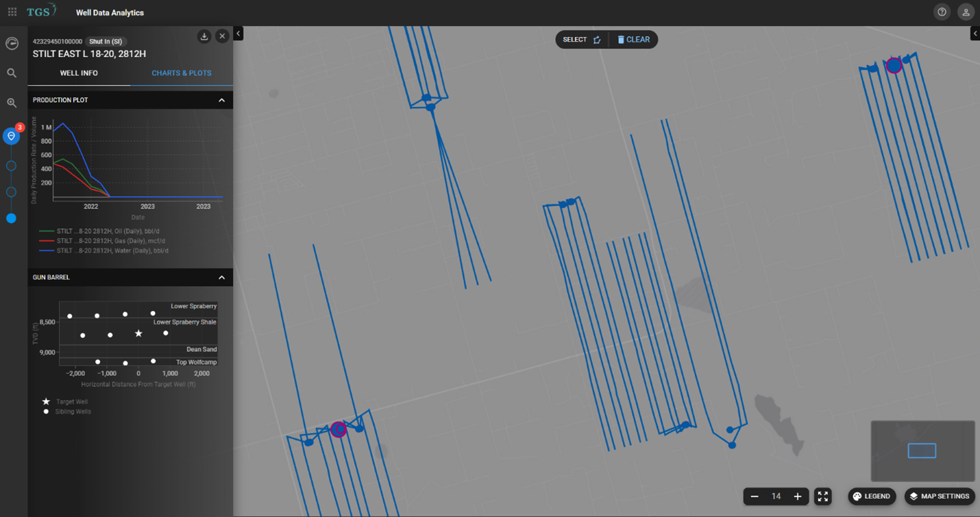
Task: Select the first empty workflow step circle
Action: [11, 166]
